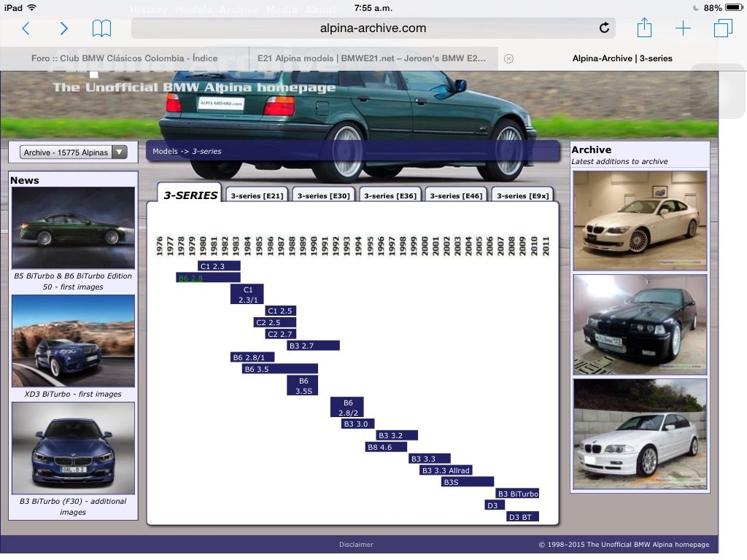This screenshot has width=747, height=560.
Task: Open the B6 3.5 model bar
Action: tap(279, 368)
